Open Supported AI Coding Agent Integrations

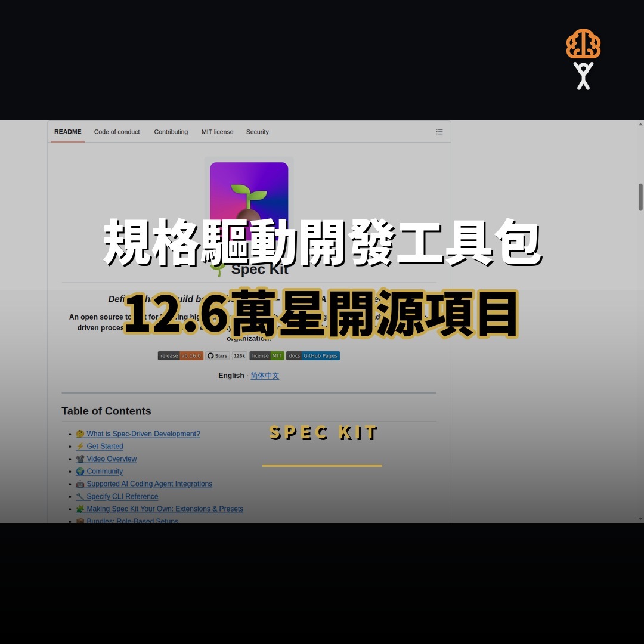144,484
